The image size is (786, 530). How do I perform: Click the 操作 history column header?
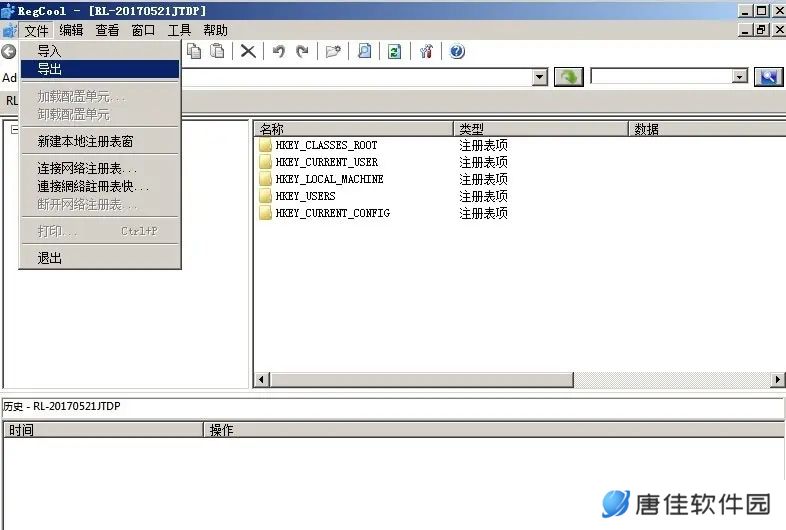(x=494, y=430)
